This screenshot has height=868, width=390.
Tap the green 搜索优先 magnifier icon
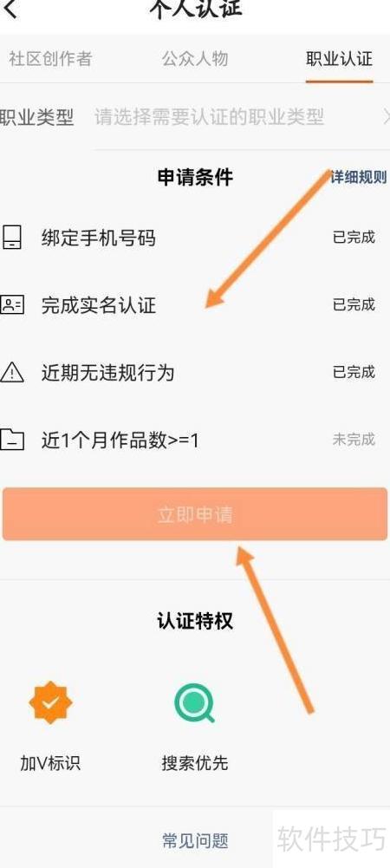pyautogui.click(x=195, y=702)
